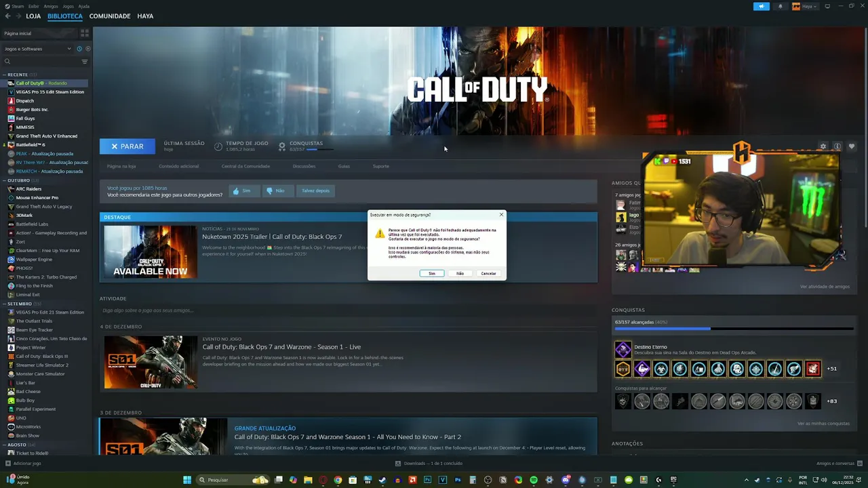Image resolution: width=868 pixels, height=488 pixels.
Task: Open the game settings gear icon
Action: 823,146
